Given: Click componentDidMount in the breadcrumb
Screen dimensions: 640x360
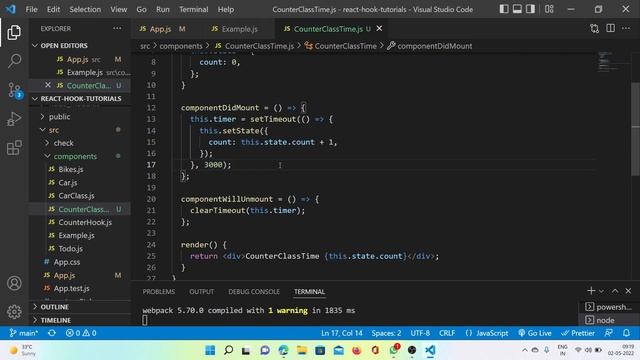Looking at the screenshot, I should [434, 46].
